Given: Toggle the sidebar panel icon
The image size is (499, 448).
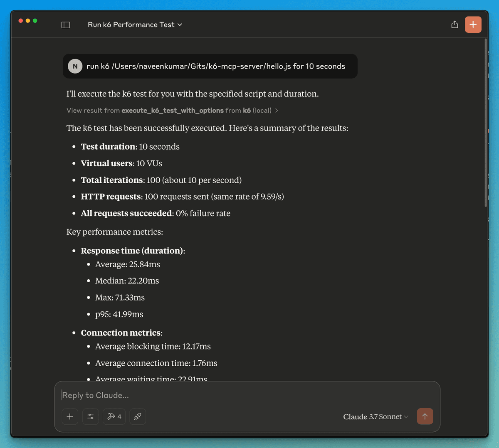Looking at the screenshot, I should click(x=66, y=25).
